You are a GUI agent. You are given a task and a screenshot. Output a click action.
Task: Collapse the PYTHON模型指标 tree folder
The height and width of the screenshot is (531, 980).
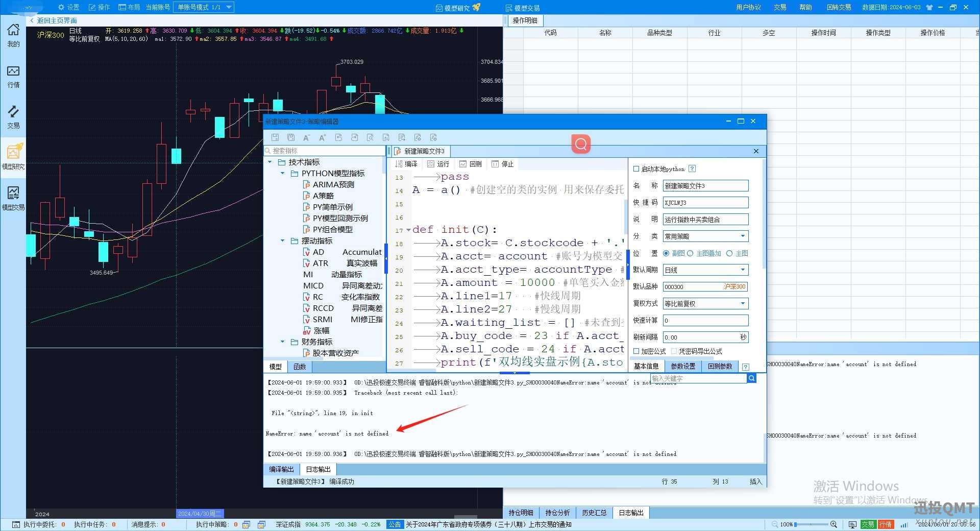tap(283, 174)
